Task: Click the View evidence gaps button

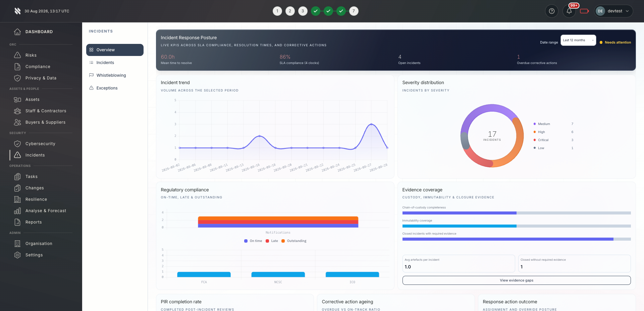Action: (517, 280)
